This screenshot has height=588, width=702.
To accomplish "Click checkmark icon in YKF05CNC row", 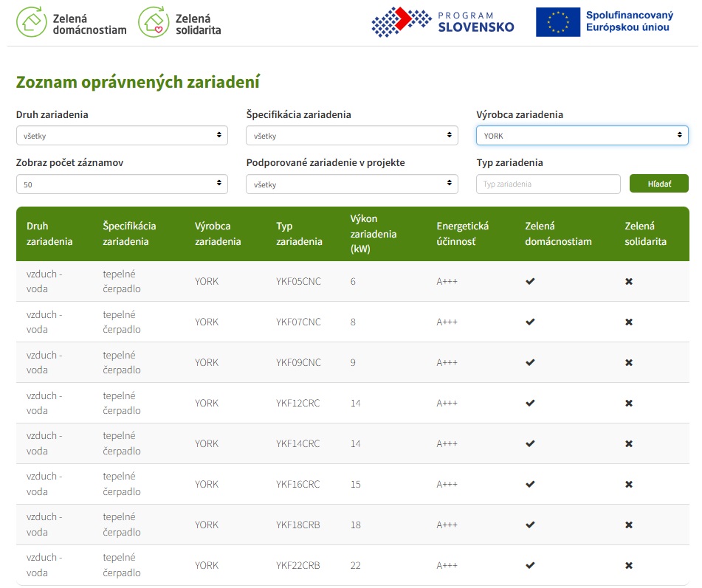I will click(530, 282).
